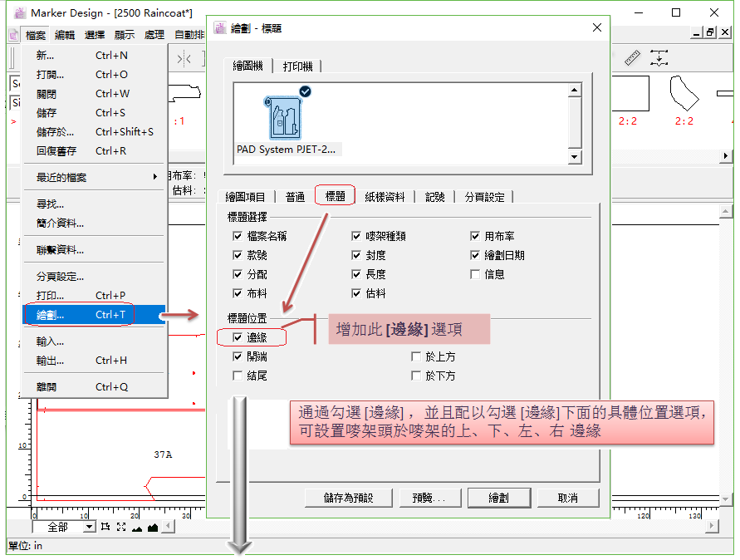Click the large mountain zoom-in icon
The image size is (740, 560).
[152, 527]
